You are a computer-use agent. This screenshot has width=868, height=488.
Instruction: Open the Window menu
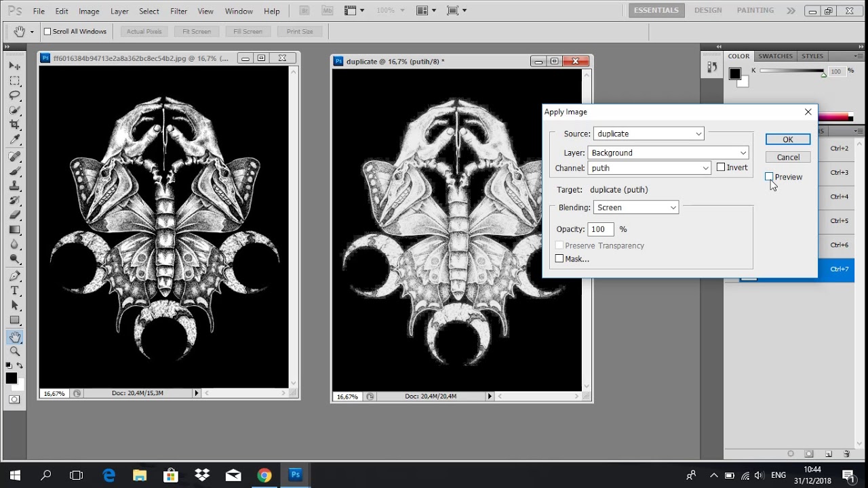tap(239, 11)
